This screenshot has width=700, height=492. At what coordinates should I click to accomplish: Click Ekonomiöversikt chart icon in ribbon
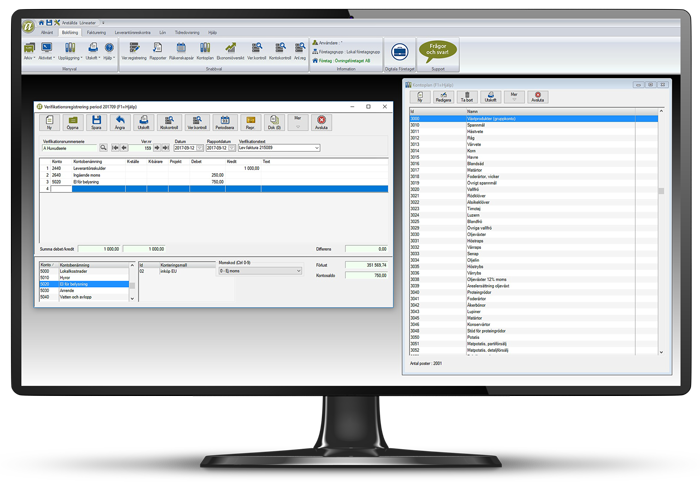230,50
